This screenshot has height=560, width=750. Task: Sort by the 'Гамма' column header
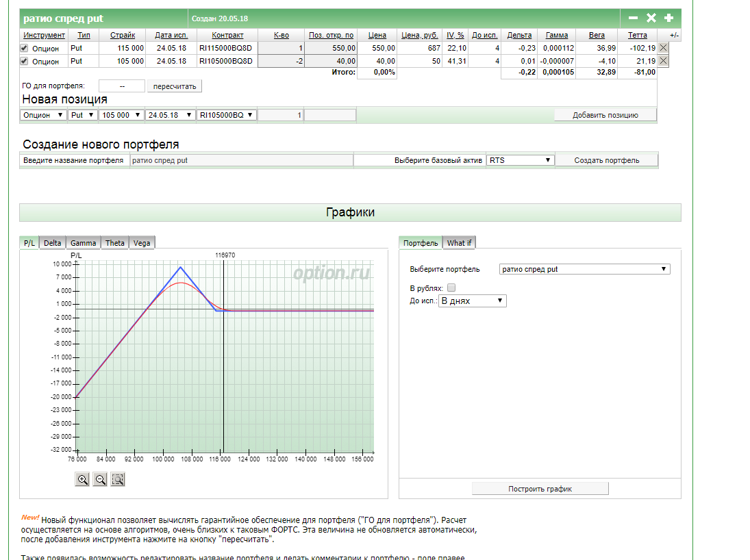557,35
